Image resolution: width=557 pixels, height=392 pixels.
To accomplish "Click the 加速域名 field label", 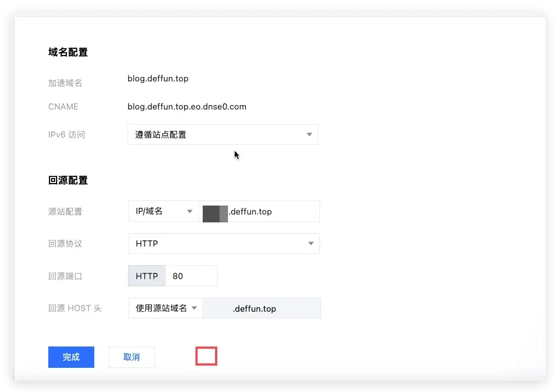I will point(65,83).
